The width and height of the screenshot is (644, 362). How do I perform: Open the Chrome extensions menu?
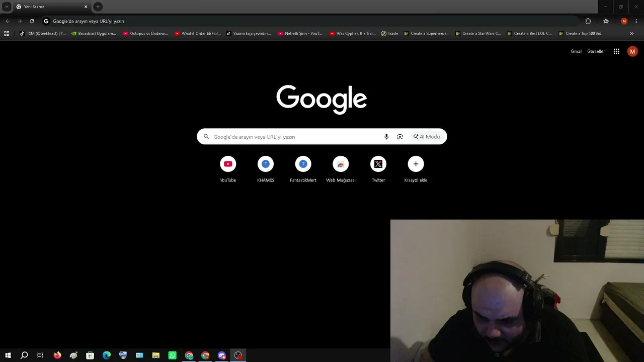[x=588, y=21]
